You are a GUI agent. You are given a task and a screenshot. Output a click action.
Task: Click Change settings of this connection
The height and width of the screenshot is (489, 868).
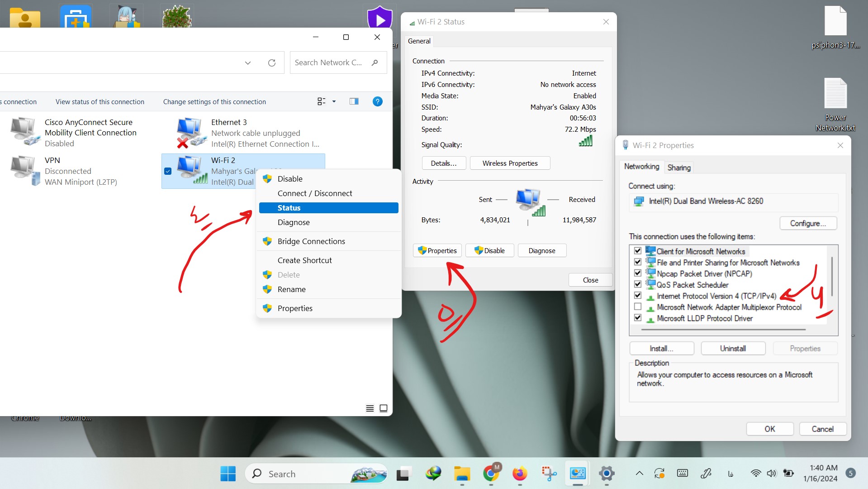pyautogui.click(x=214, y=102)
